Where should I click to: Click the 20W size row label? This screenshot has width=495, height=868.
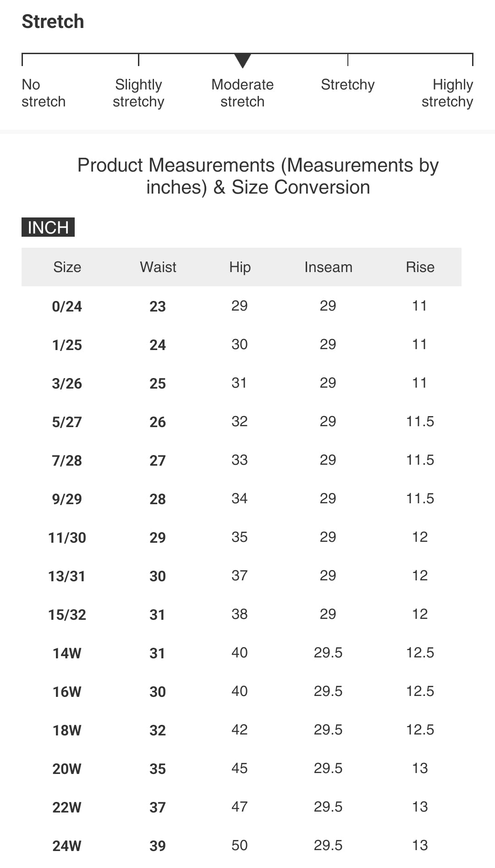pyautogui.click(x=67, y=769)
